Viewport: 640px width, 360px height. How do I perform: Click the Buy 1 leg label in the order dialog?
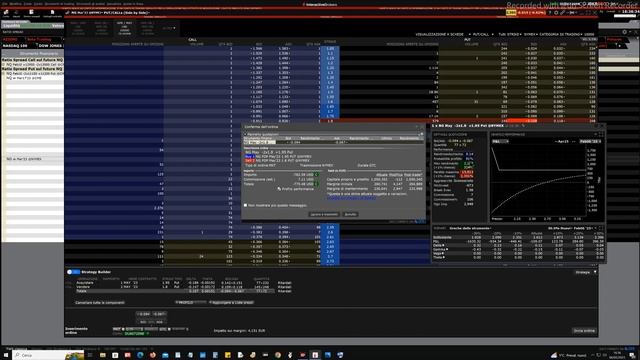[x=249, y=156]
